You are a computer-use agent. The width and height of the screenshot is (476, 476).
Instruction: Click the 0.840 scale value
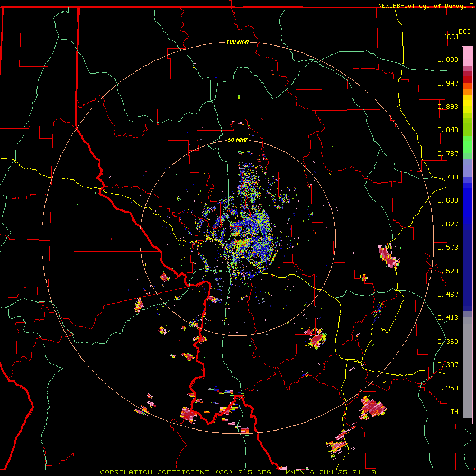pos(448,130)
